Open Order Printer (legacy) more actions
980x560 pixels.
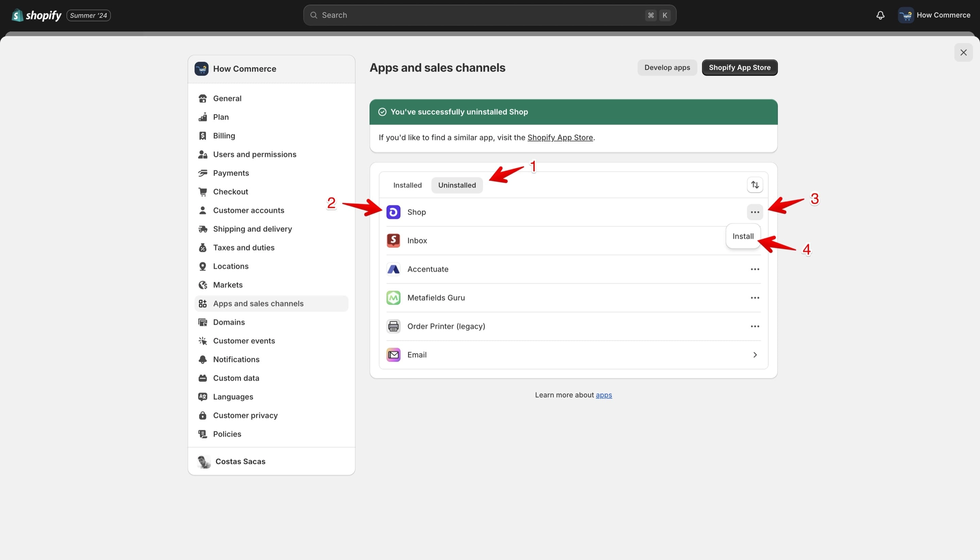pyautogui.click(x=754, y=326)
